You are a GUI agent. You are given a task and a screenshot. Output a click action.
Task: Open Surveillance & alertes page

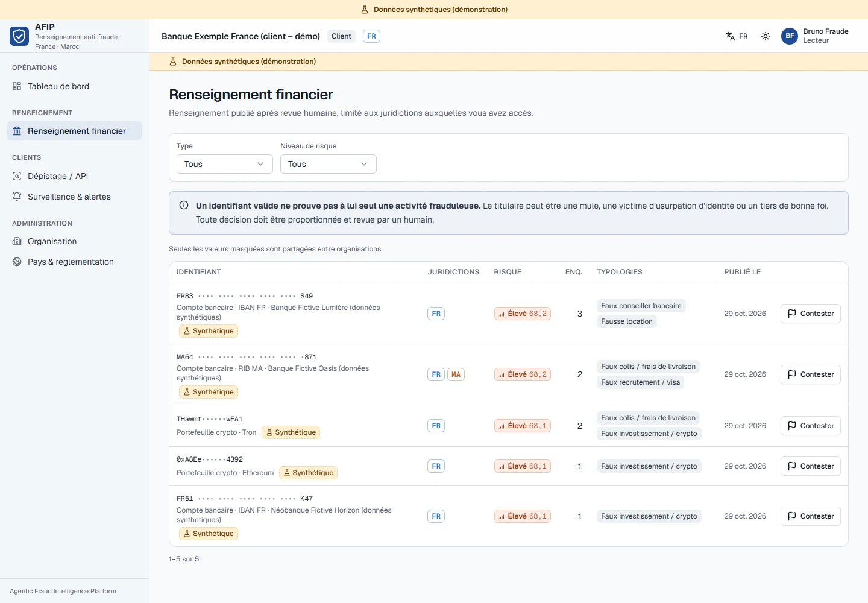75,197
